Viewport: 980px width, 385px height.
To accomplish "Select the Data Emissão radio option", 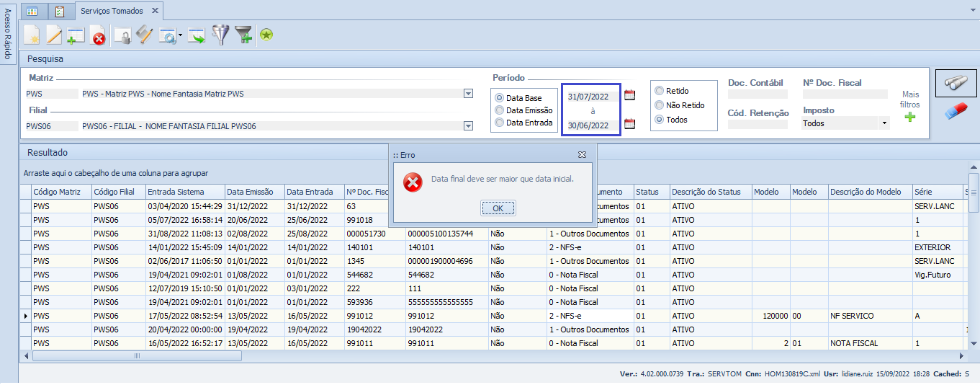I will click(x=499, y=110).
